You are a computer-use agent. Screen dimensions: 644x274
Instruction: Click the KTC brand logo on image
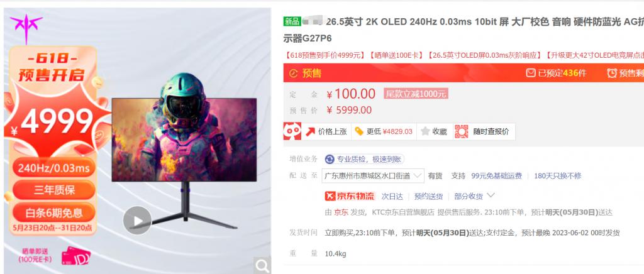(26, 28)
